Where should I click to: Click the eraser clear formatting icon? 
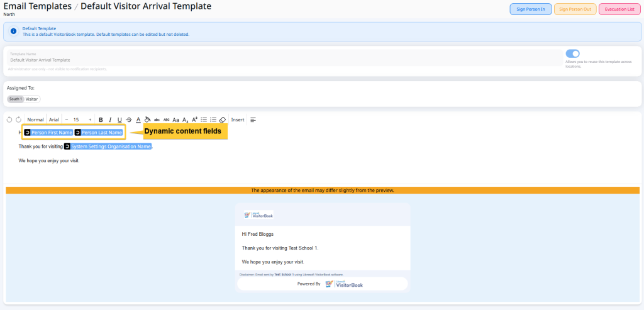(x=222, y=119)
